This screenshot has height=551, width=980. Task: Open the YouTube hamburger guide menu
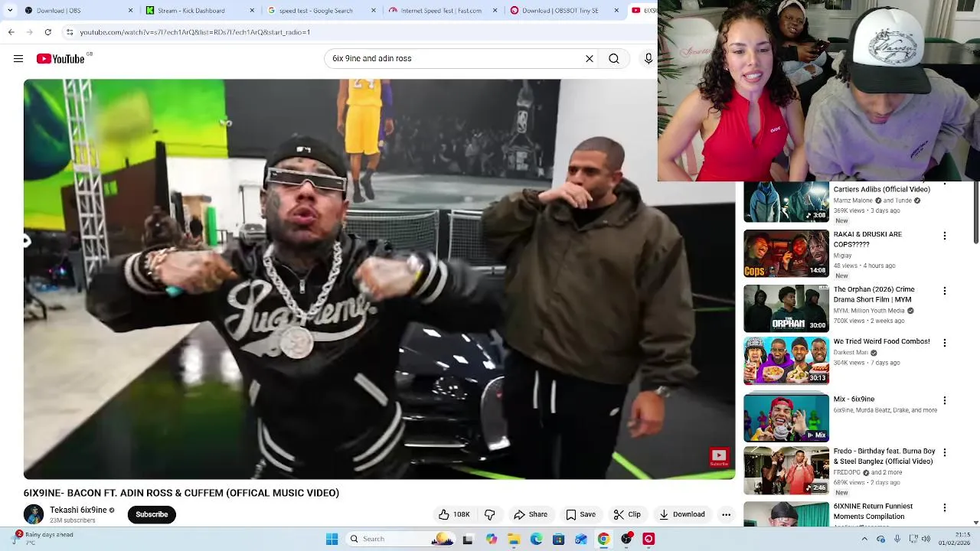18,59
